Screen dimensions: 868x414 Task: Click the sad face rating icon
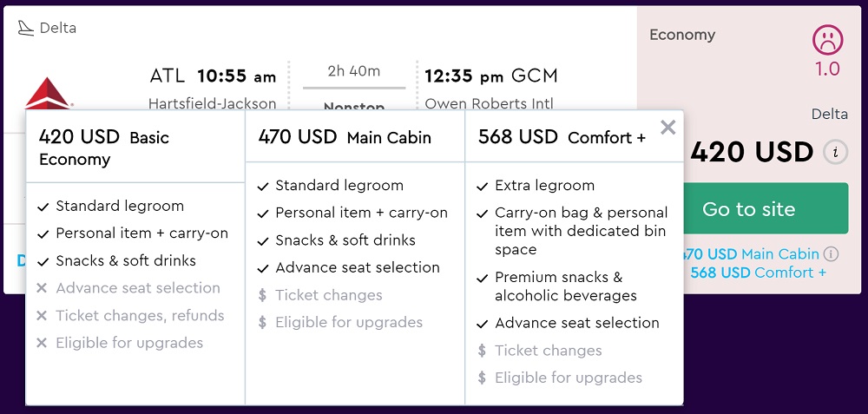[x=827, y=39]
